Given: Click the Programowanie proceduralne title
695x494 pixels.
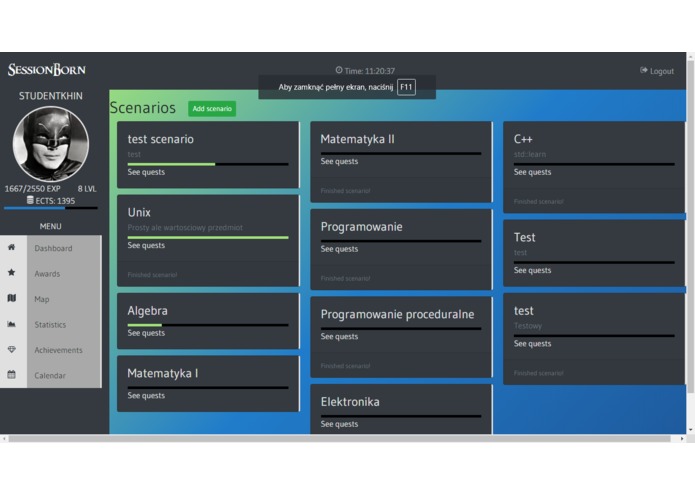Looking at the screenshot, I should (x=398, y=314).
